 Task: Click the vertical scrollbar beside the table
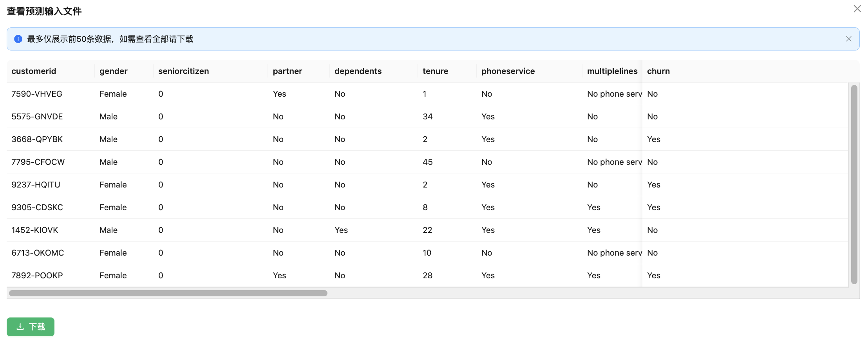point(854,184)
